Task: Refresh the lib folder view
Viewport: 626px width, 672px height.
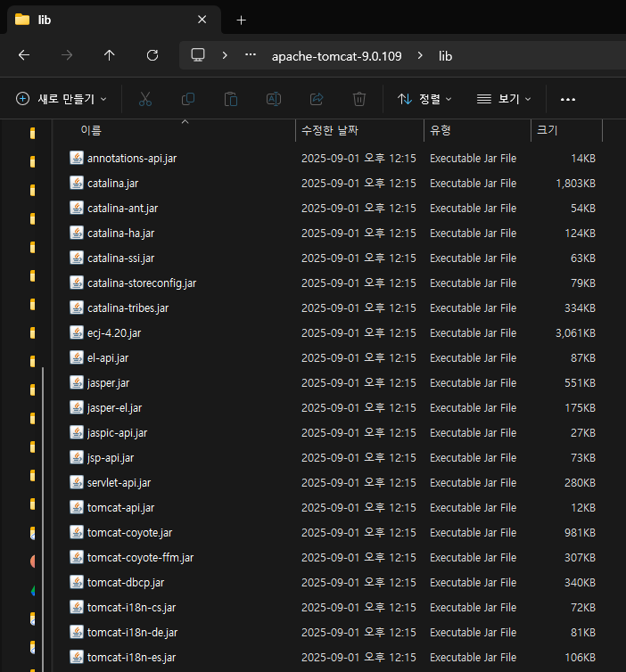Action: (x=152, y=55)
